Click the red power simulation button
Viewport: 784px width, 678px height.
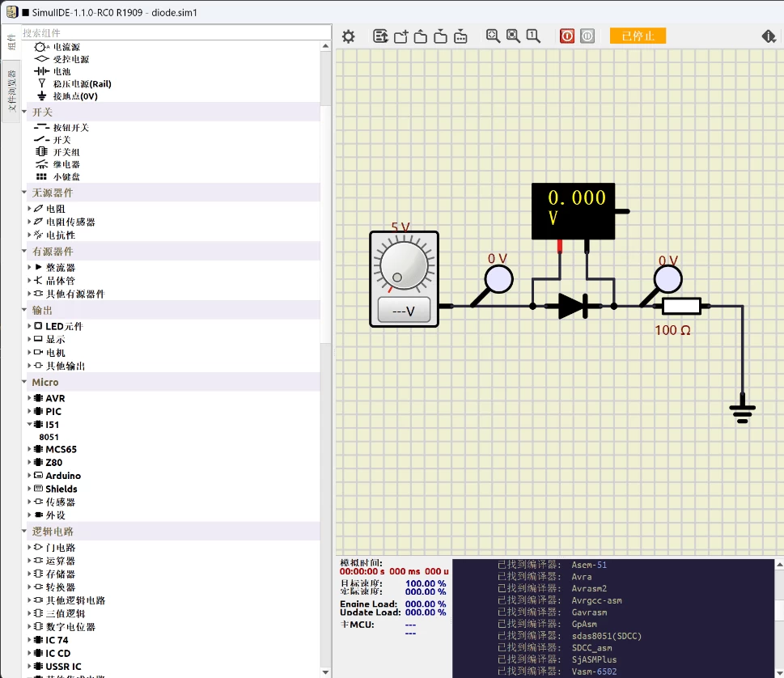click(x=567, y=36)
